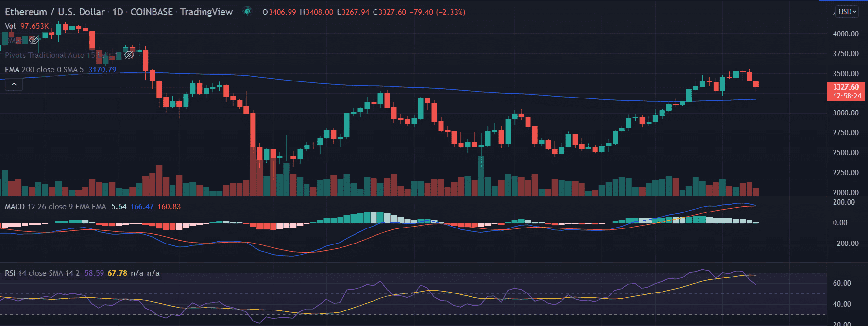
Task: Click the COINBASE exchange label
Action: point(152,12)
